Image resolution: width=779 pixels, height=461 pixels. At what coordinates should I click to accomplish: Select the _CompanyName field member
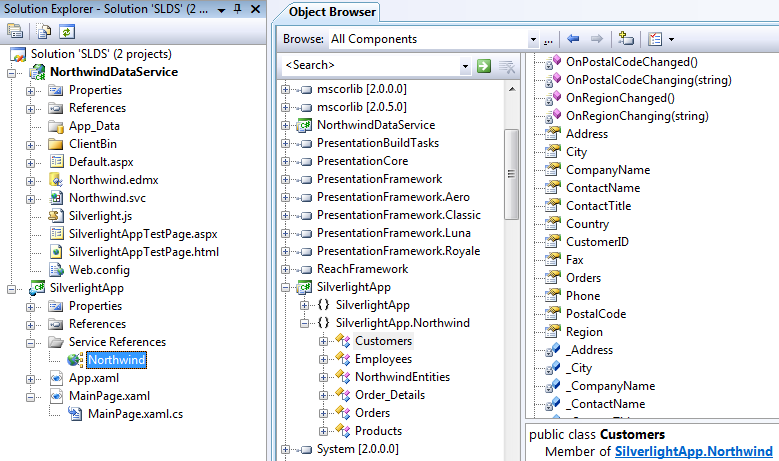coord(613,386)
